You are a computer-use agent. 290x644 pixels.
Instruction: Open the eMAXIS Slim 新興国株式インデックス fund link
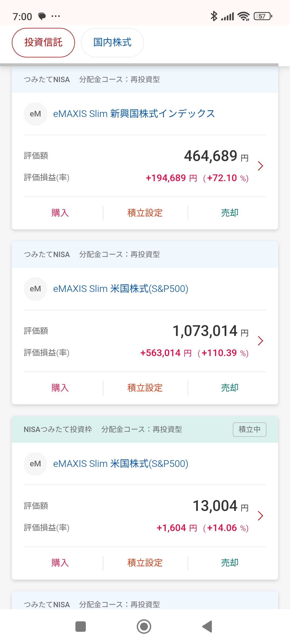coord(134,114)
